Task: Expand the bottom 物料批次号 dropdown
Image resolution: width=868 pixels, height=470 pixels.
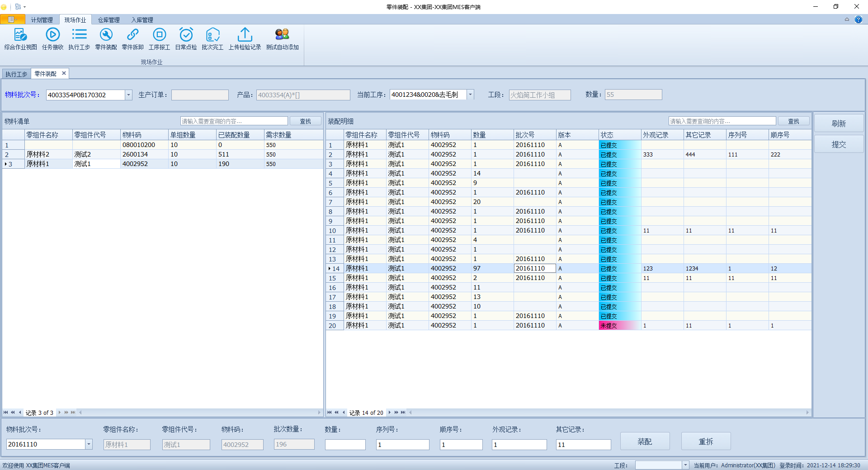Action: [89, 444]
